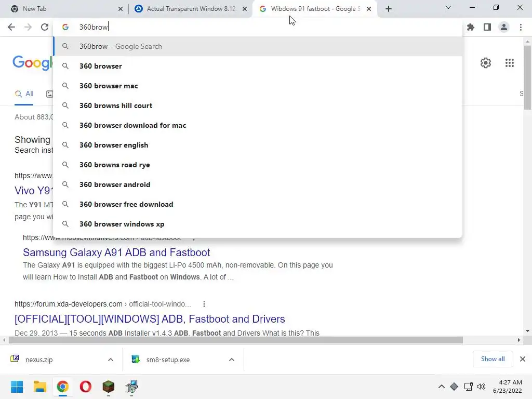Reload the current page
This screenshot has width=532, height=399.
(x=45, y=27)
